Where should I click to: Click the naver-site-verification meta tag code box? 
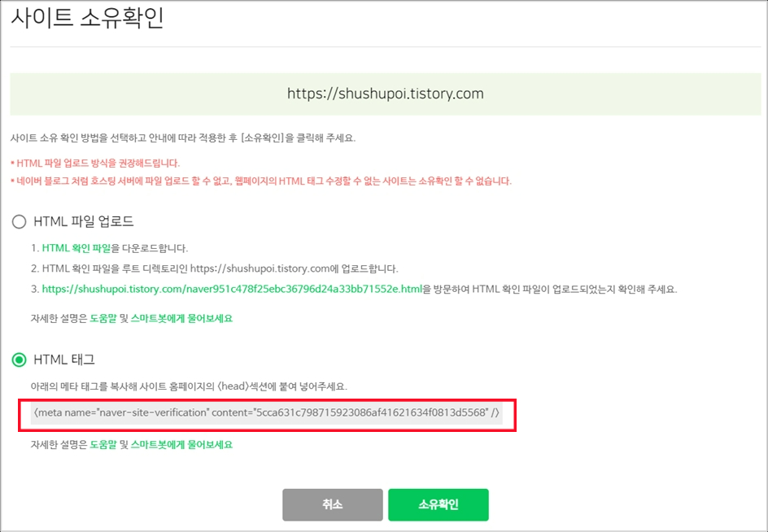(x=267, y=413)
